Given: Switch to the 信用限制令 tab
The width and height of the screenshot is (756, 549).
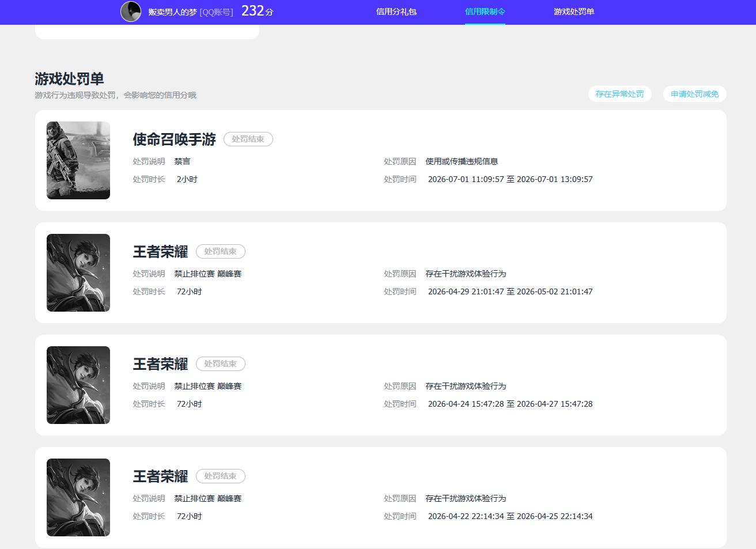Looking at the screenshot, I should [485, 12].
